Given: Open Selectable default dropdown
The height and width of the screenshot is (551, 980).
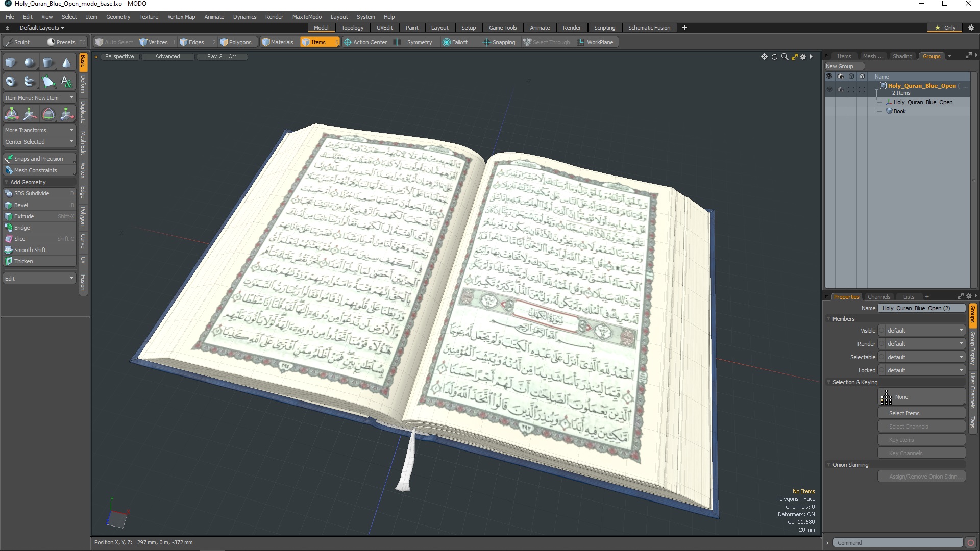Looking at the screenshot, I should coord(922,357).
